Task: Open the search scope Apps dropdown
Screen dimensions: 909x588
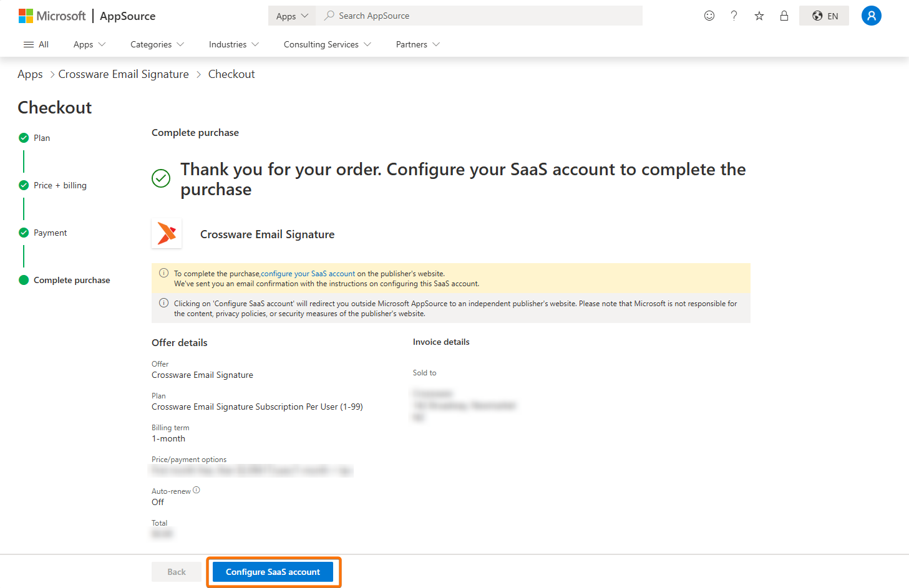Action: [292, 16]
